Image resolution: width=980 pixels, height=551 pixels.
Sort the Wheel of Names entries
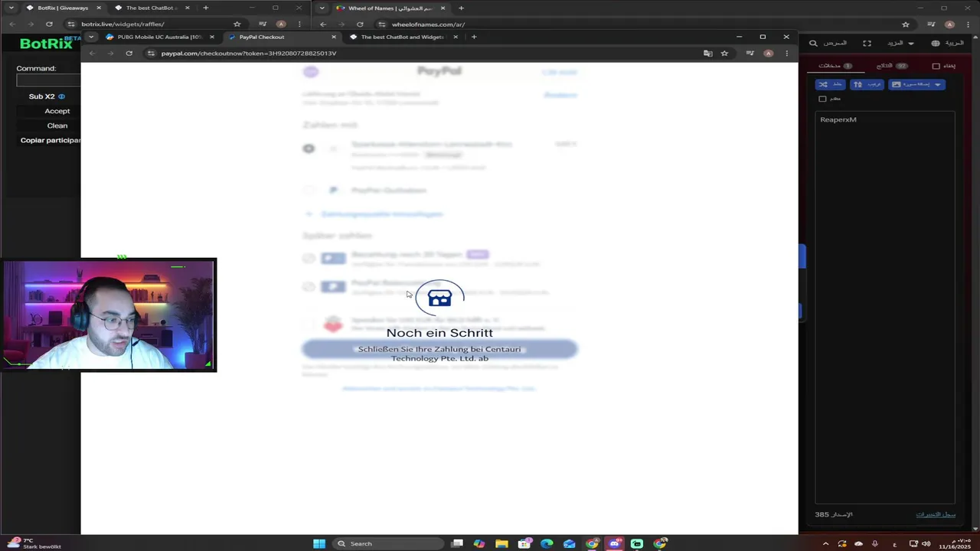[x=867, y=84]
